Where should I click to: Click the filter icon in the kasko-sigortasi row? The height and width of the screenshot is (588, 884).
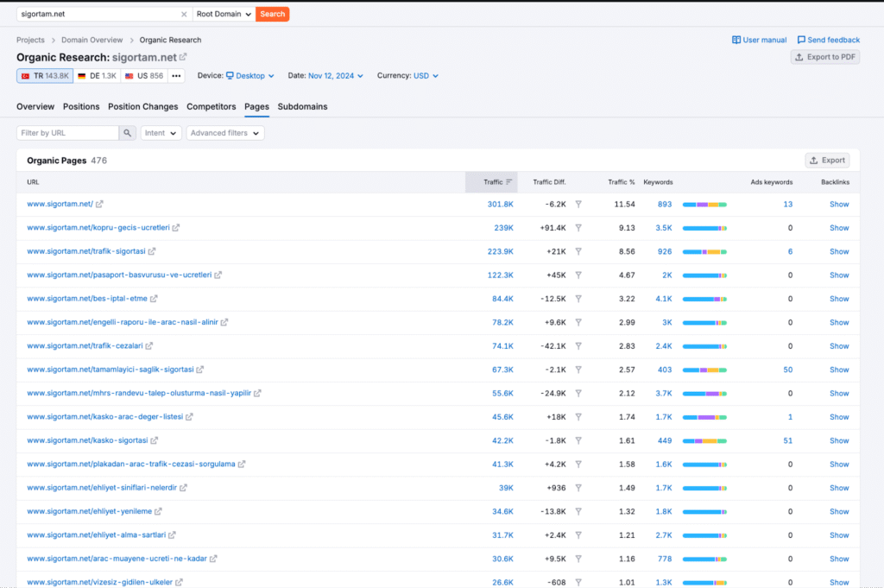coord(578,440)
